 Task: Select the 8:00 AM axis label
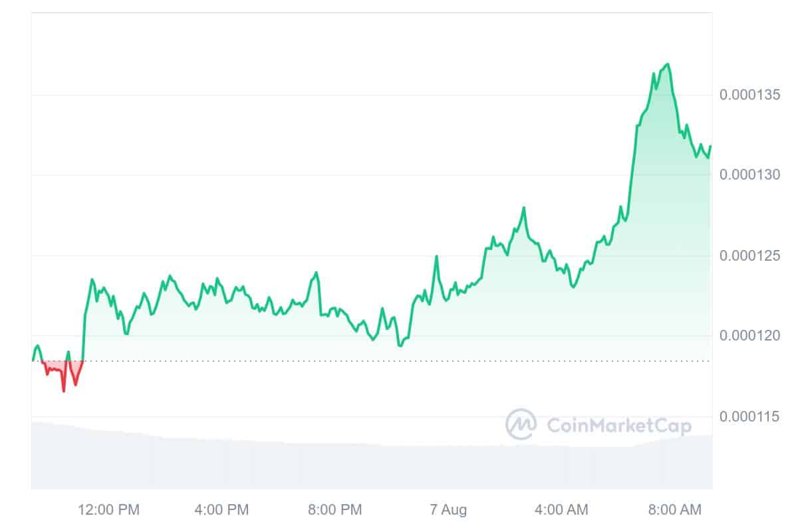(x=674, y=510)
